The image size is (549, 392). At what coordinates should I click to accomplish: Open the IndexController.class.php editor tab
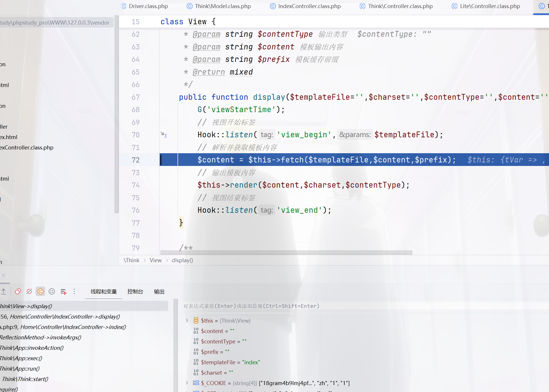click(x=309, y=6)
